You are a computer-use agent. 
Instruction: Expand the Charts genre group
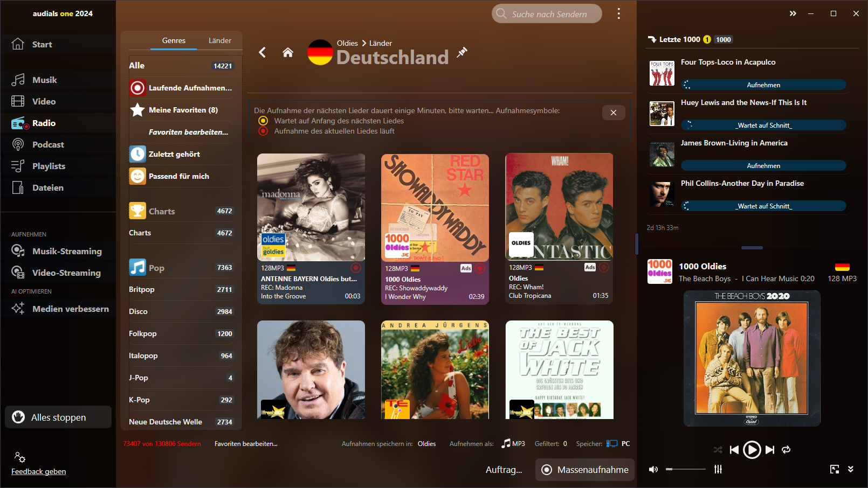point(181,211)
